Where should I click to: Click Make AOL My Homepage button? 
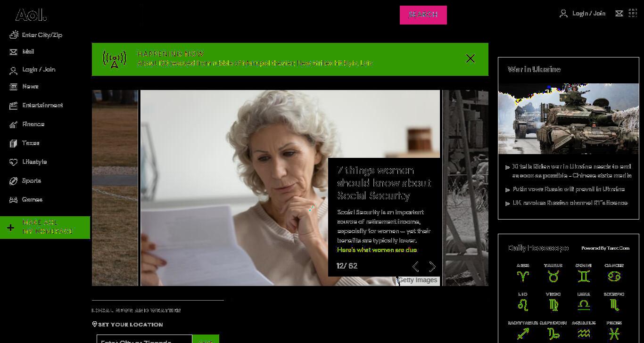(x=45, y=228)
